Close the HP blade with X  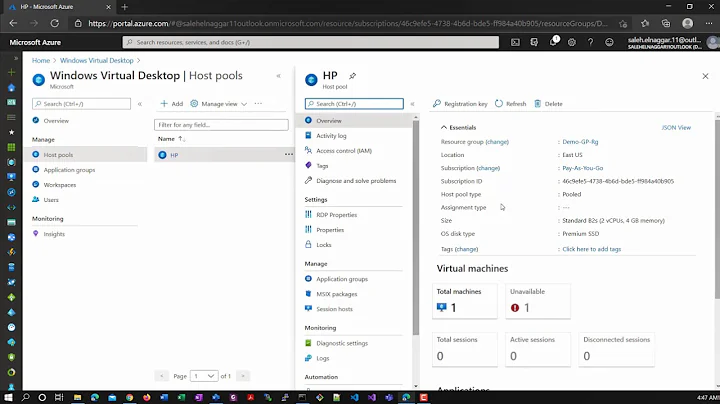(x=705, y=76)
